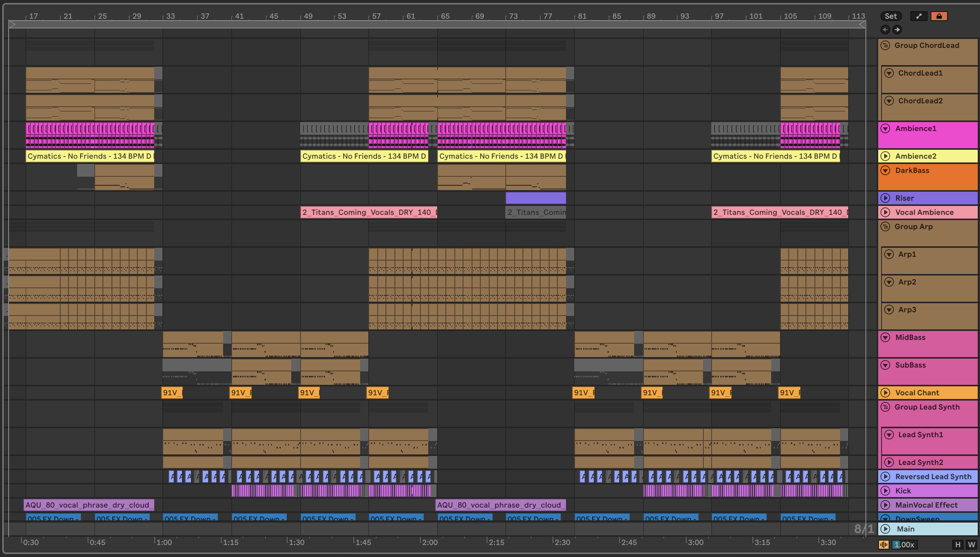Jump to previous locator arrow
The width and height of the screenshot is (980, 557).
885,30
